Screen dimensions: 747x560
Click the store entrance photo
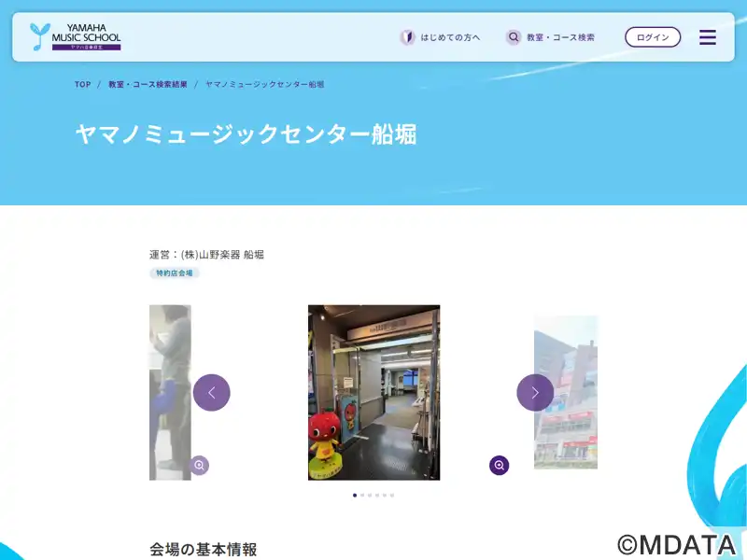[x=374, y=392]
